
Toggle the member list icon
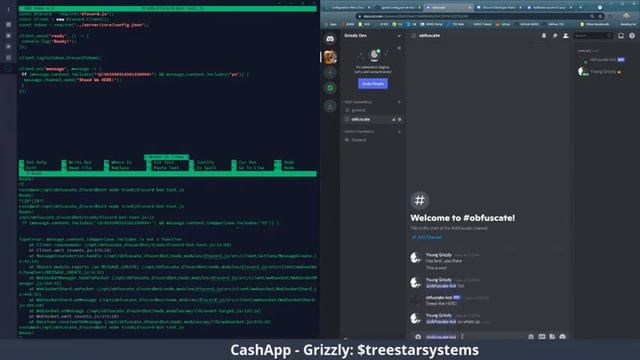point(566,36)
